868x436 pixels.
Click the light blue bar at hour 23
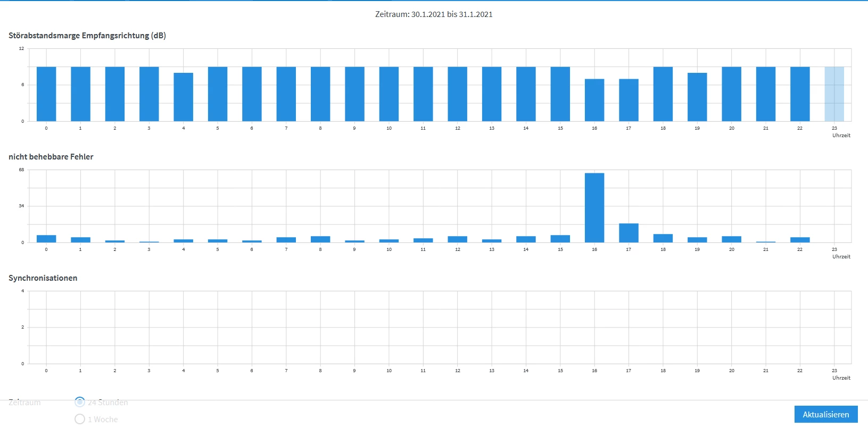pyautogui.click(x=834, y=94)
